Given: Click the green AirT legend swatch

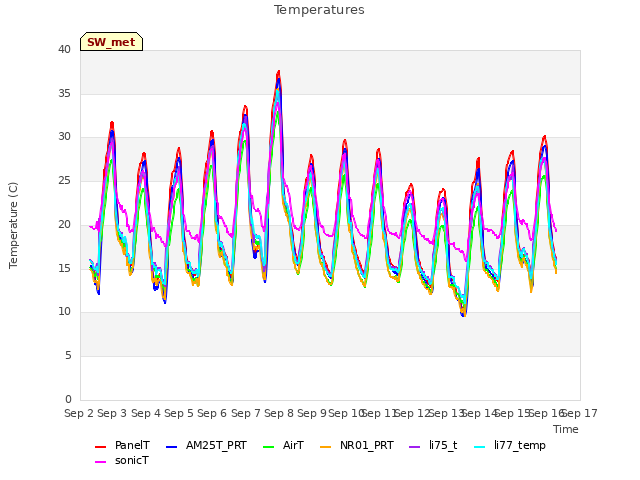Looking at the screenshot, I should [269, 447].
